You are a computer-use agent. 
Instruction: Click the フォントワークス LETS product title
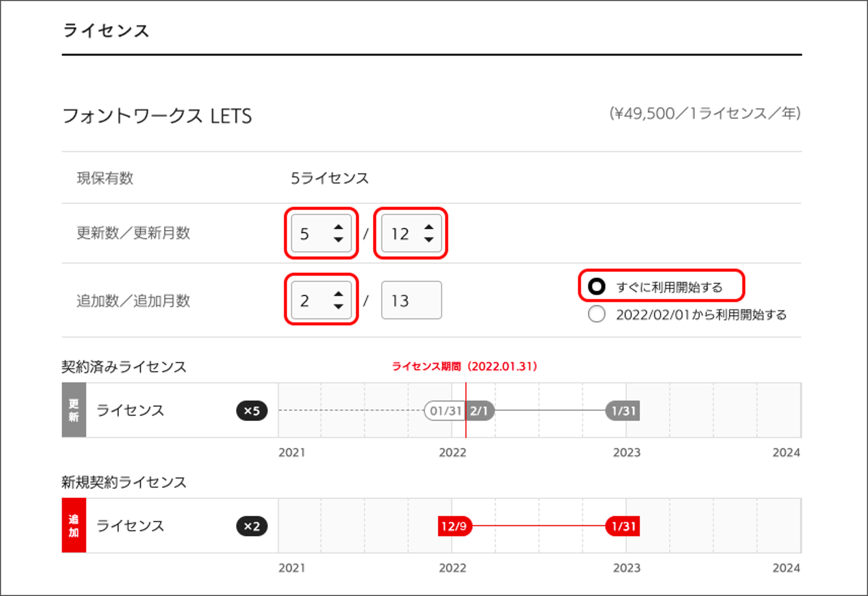[157, 116]
